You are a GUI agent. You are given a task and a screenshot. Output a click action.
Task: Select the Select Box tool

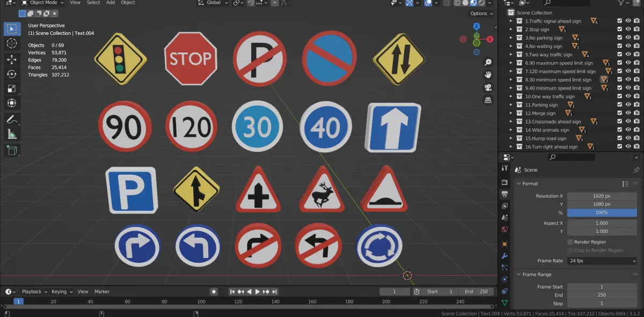[x=12, y=29]
